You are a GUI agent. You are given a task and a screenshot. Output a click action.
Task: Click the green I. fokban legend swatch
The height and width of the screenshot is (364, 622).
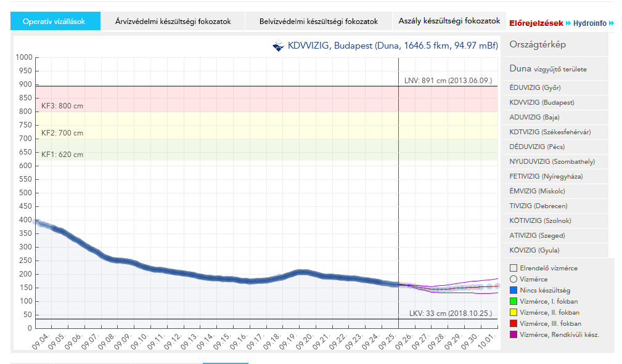click(513, 301)
